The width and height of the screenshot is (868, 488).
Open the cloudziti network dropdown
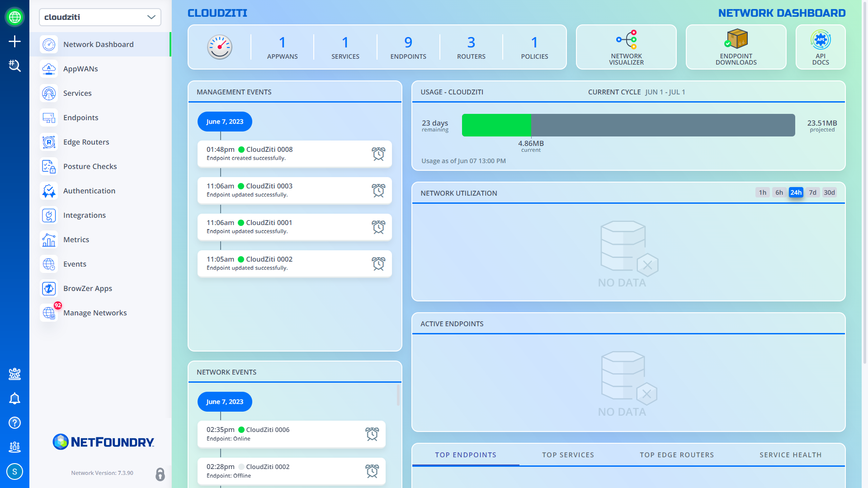(100, 17)
